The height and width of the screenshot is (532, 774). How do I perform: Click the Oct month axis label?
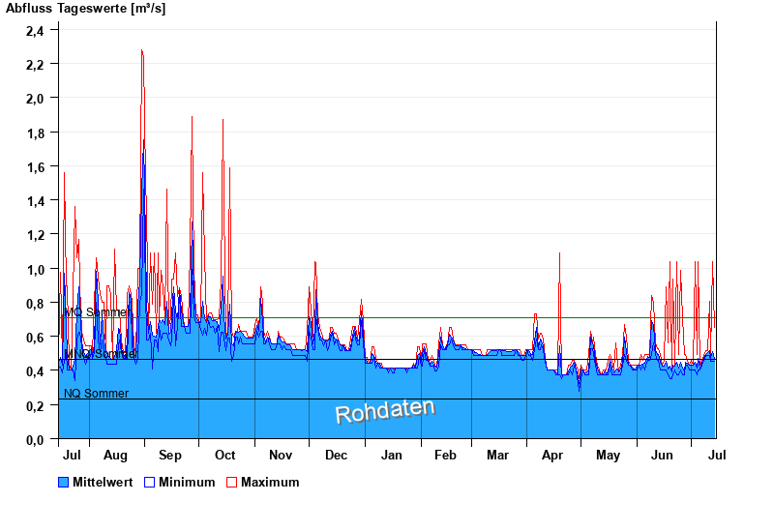(x=225, y=455)
